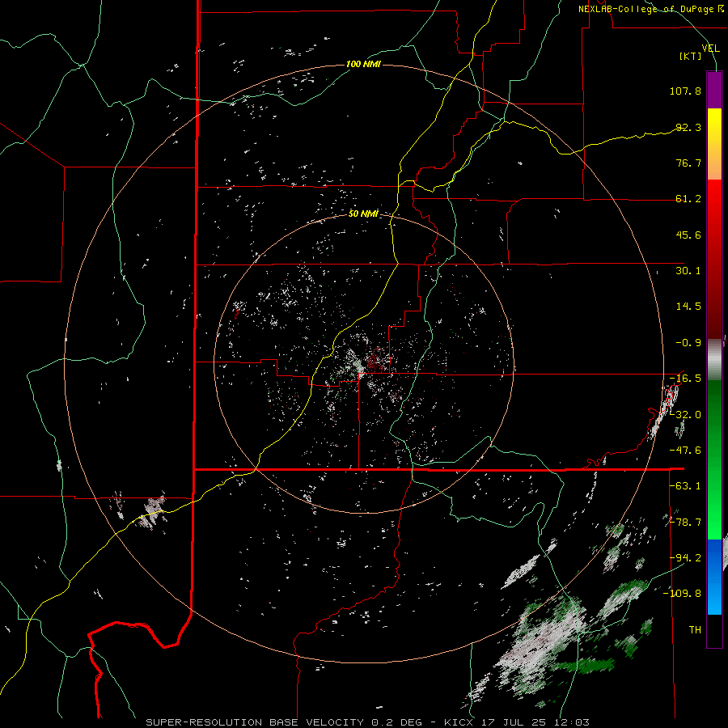Viewport: 728px width, 728px height.
Task: Select the 61.2 velocity scale value
Action: pyautogui.click(x=688, y=199)
